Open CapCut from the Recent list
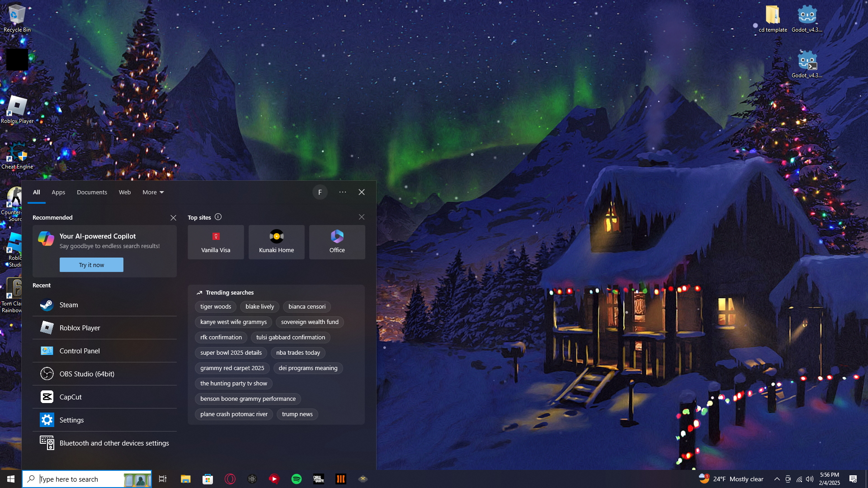Viewport: 868px width, 488px height. (x=71, y=397)
